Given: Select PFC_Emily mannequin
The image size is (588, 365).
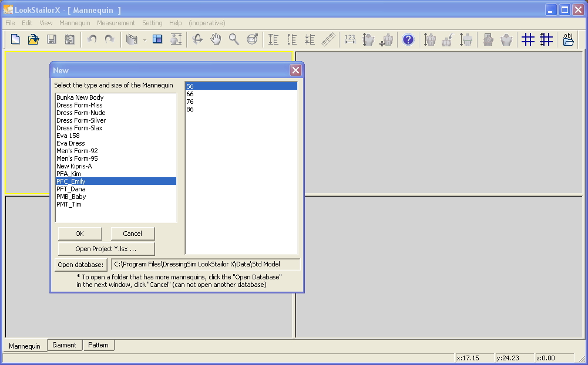Looking at the screenshot, I should point(116,181).
